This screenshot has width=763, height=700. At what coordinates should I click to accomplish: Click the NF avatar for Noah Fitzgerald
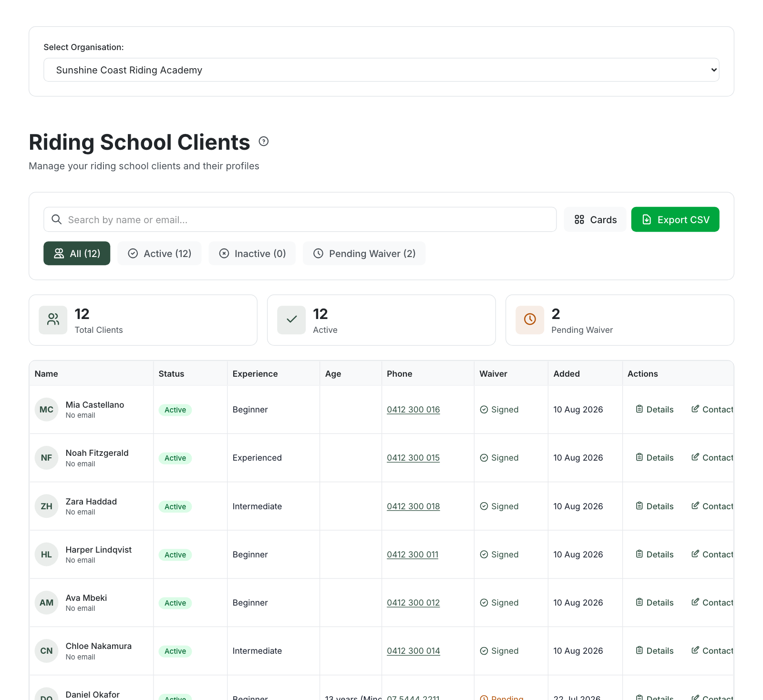46,458
